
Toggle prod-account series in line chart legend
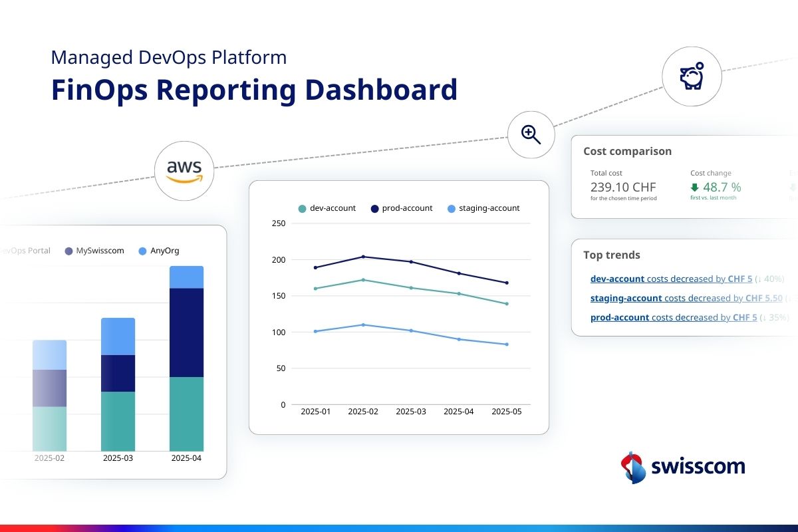[x=402, y=208]
